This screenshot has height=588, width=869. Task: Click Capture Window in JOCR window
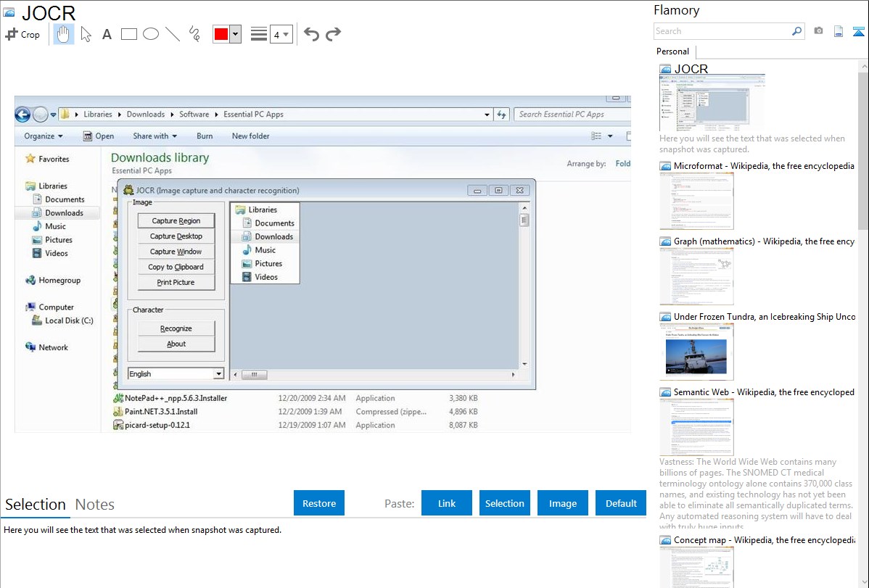coord(176,252)
